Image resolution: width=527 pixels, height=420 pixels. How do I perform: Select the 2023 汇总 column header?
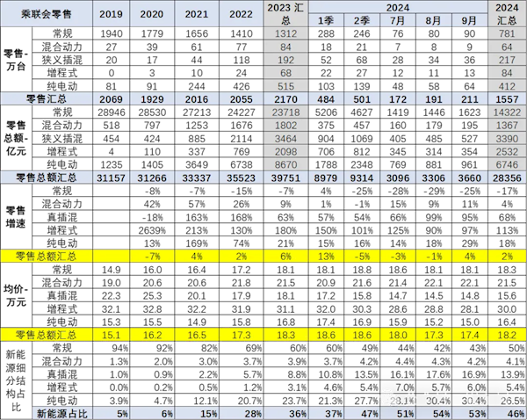click(285, 14)
